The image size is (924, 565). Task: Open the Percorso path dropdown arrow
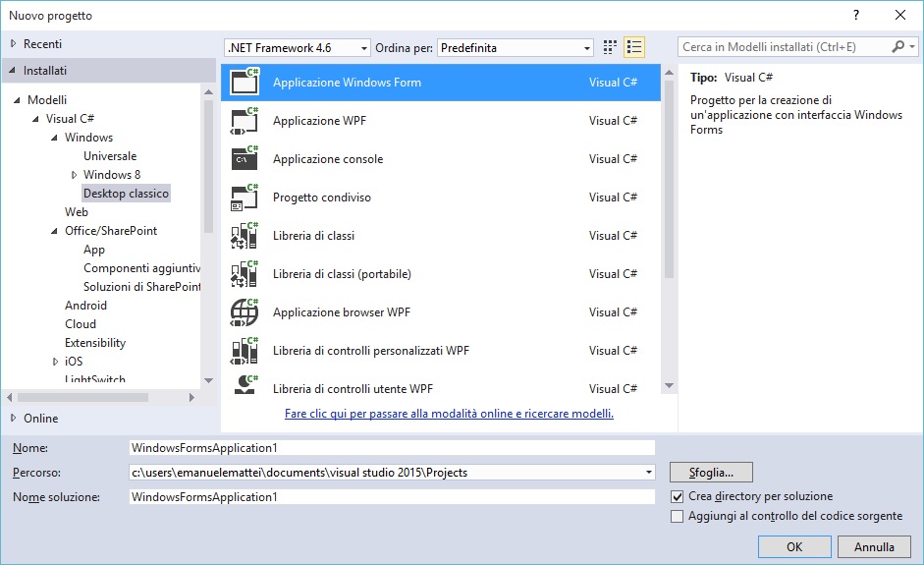click(648, 473)
